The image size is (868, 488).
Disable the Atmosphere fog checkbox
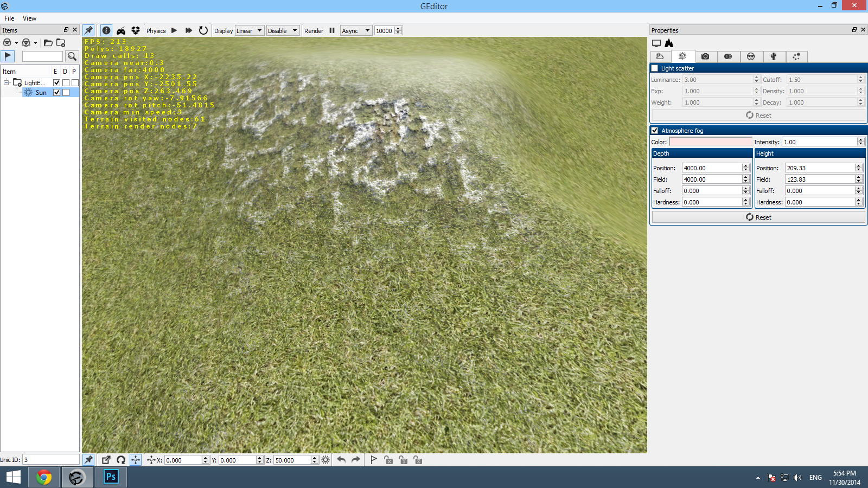pyautogui.click(x=655, y=131)
